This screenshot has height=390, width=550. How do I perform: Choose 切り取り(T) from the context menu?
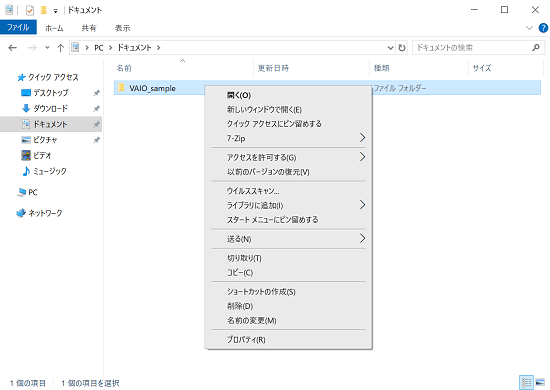[x=288, y=258]
